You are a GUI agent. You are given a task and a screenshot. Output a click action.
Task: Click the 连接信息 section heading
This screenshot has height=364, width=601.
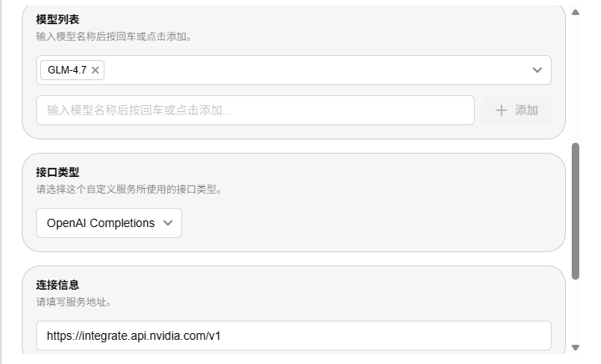(x=58, y=285)
